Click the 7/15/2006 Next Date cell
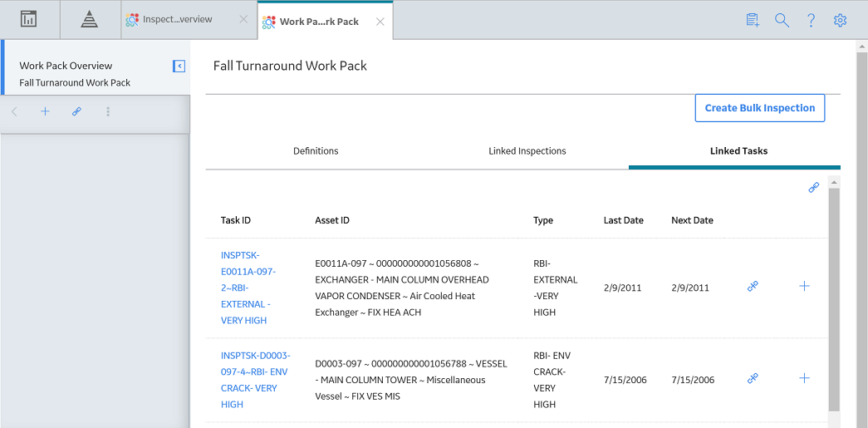 point(693,380)
